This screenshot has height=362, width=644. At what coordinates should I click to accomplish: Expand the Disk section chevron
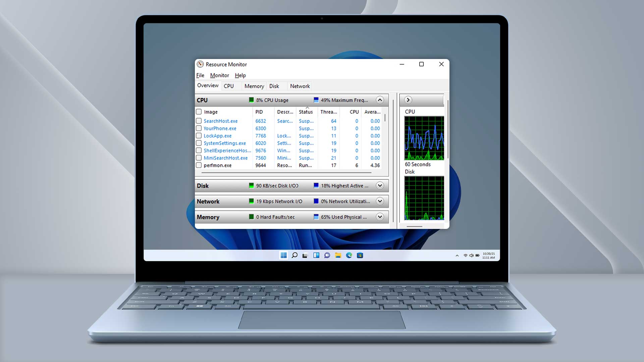coord(380,185)
